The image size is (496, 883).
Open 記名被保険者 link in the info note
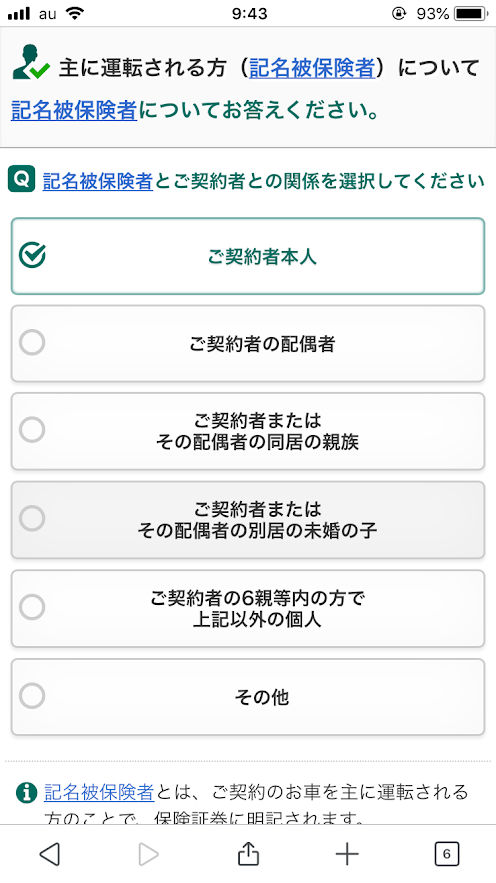99,792
